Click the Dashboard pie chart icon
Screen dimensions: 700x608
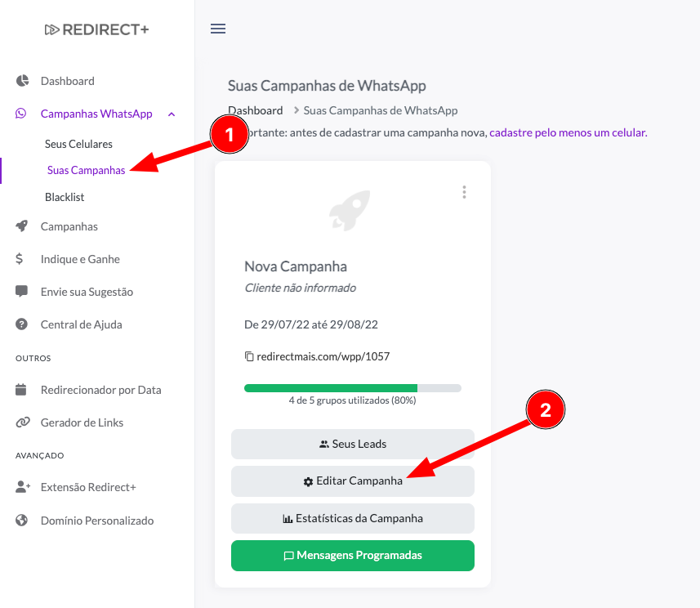coord(23,81)
